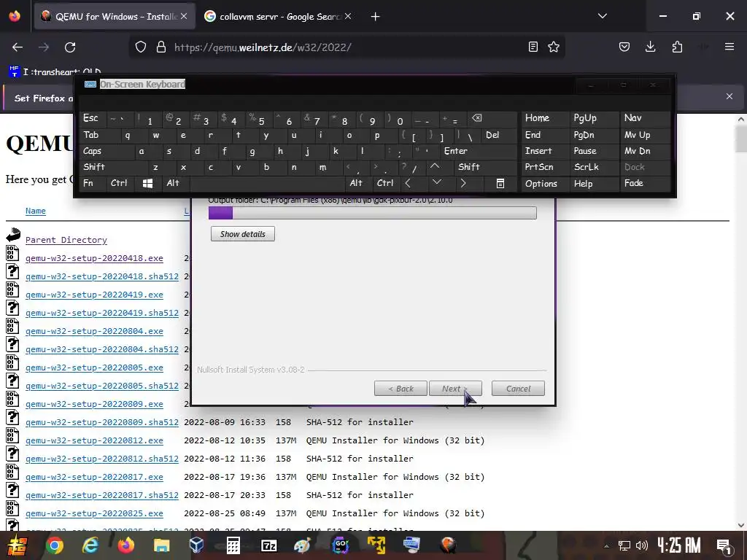Click the down arrow key on On-Screen Keyboard

pos(436,183)
